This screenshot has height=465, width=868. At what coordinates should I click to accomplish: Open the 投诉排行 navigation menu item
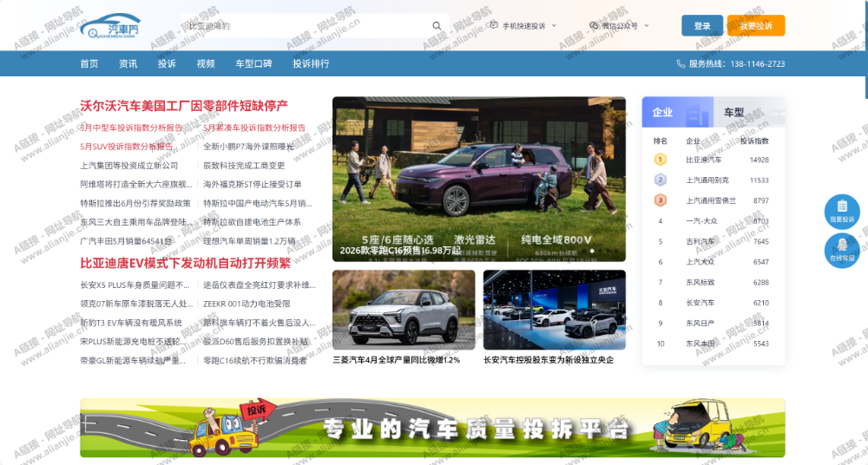click(311, 63)
